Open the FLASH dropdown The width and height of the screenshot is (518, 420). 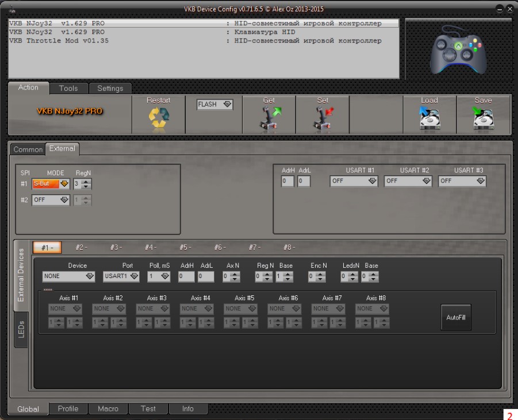pyautogui.click(x=215, y=105)
